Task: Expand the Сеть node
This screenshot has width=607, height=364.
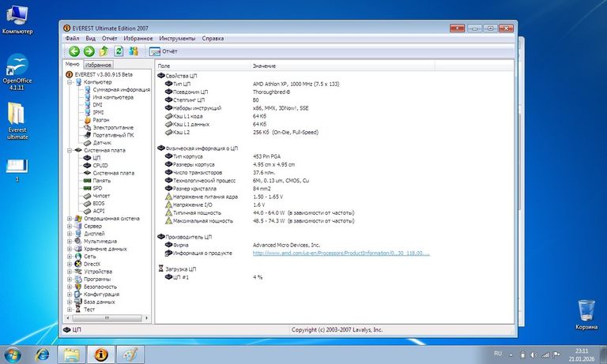Action: pyautogui.click(x=70, y=257)
